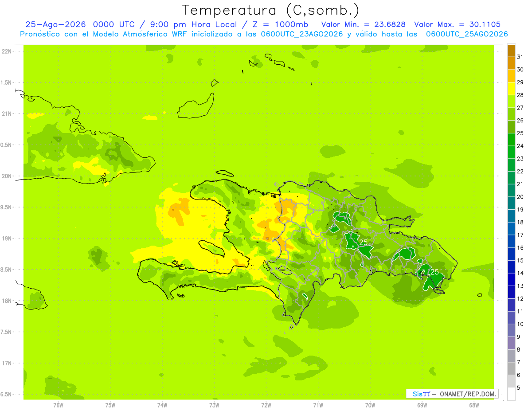Image resolution: width=532 pixels, height=411 pixels.
Task: Click the 5 value on the color scale
Action: (x=519, y=388)
